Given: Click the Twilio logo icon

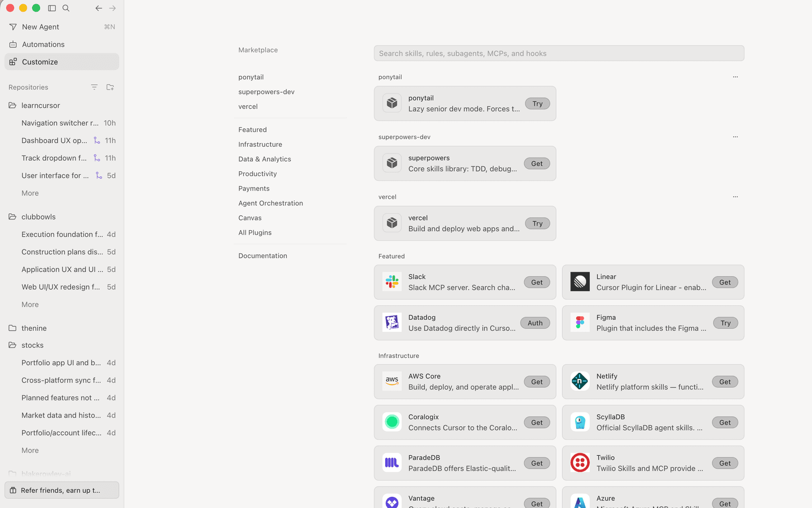Looking at the screenshot, I should point(580,463).
